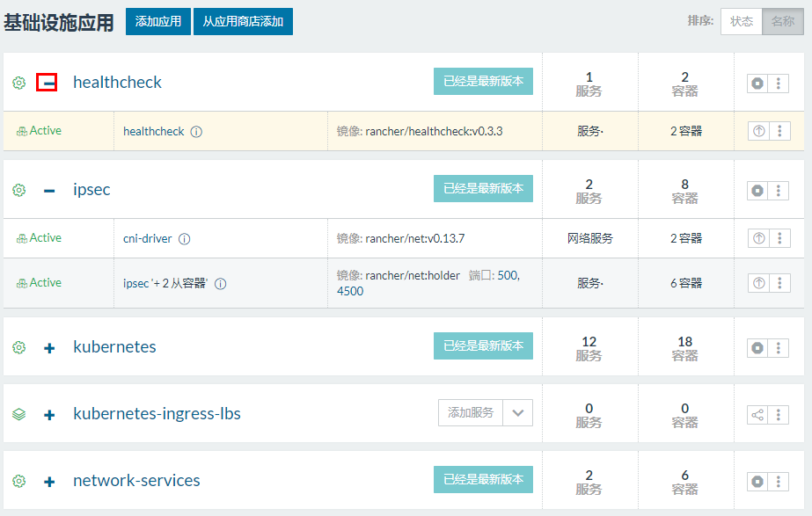Collapse the healthcheck stack
The width and height of the screenshot is (812, 516).
click(48, 83)
